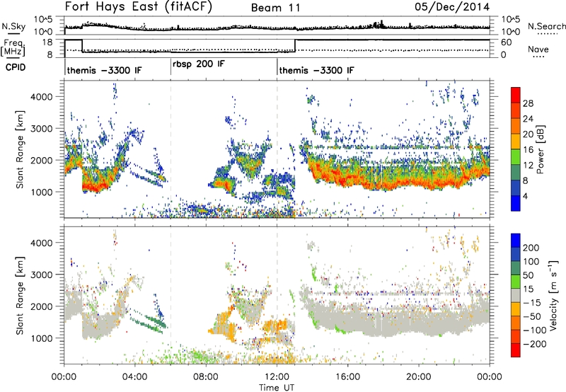Click the 'Fort Hays East (fitACF)' title
This screenshot has width=566, height=392.
tap(139, 6)
